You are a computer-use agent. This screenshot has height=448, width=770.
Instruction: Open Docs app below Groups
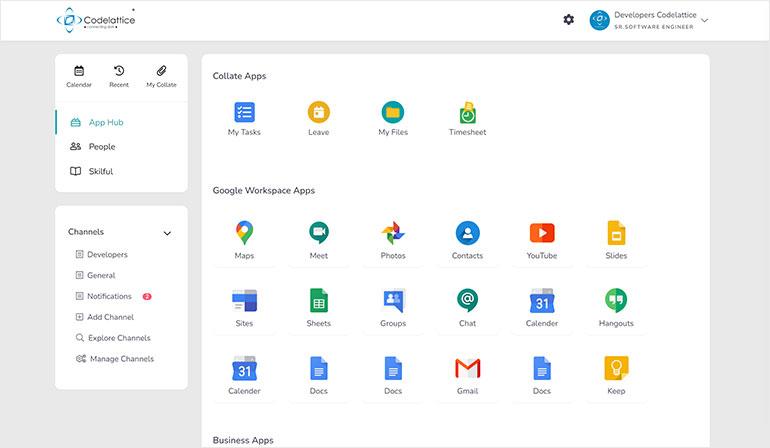[x=393, y=375]
